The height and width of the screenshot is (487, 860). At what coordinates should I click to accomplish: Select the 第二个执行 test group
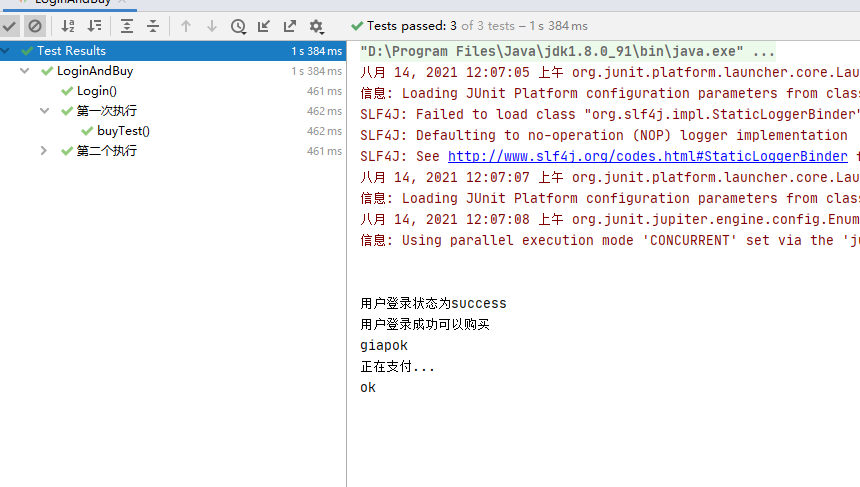[106, 151]
